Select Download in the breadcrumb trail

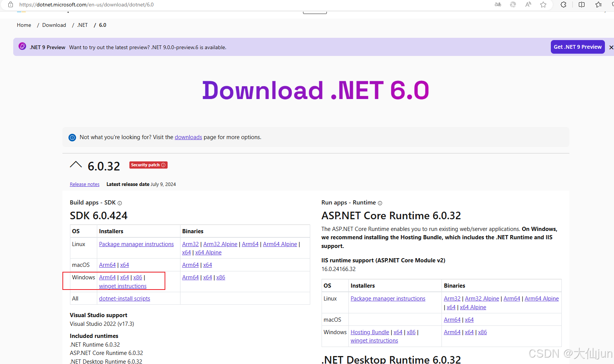point(54,25)
